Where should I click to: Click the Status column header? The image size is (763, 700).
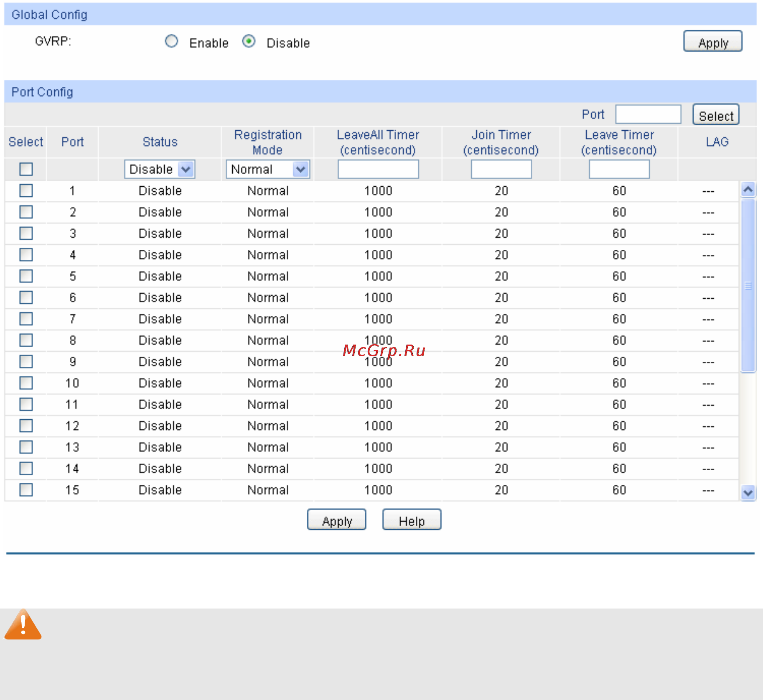(160, 142)
